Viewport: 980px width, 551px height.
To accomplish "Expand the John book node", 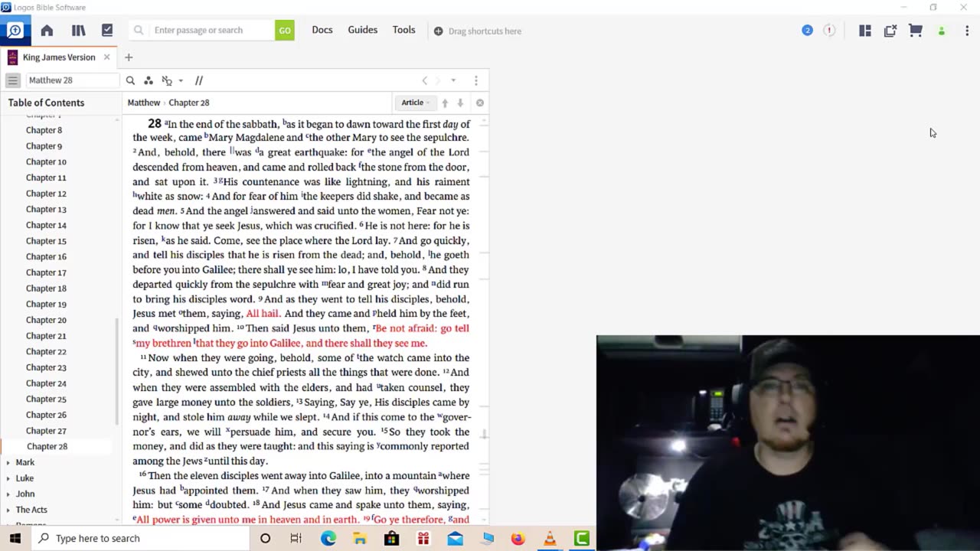I will pos(8,494).
